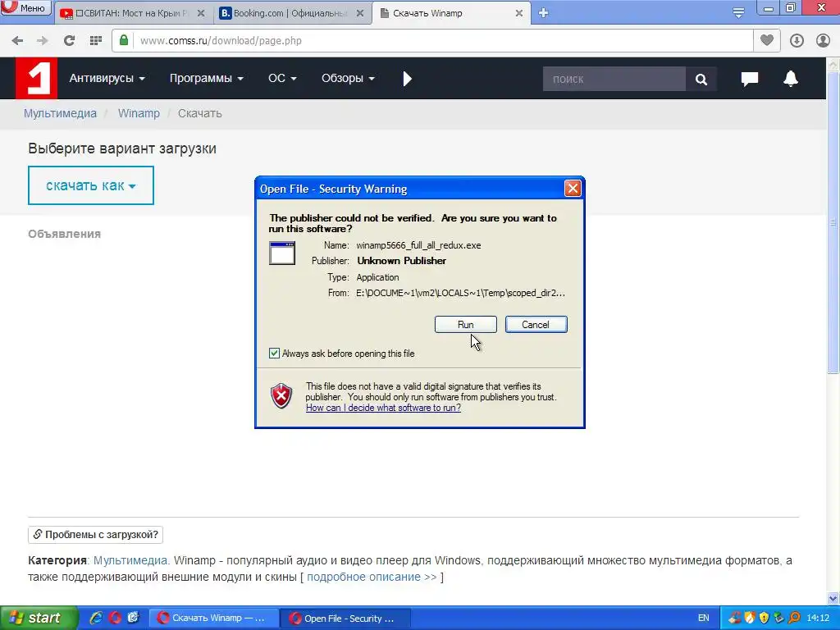Open a new tab with the plus button
This screenshot has width=840, height=630.
click(x=543, y=13)
